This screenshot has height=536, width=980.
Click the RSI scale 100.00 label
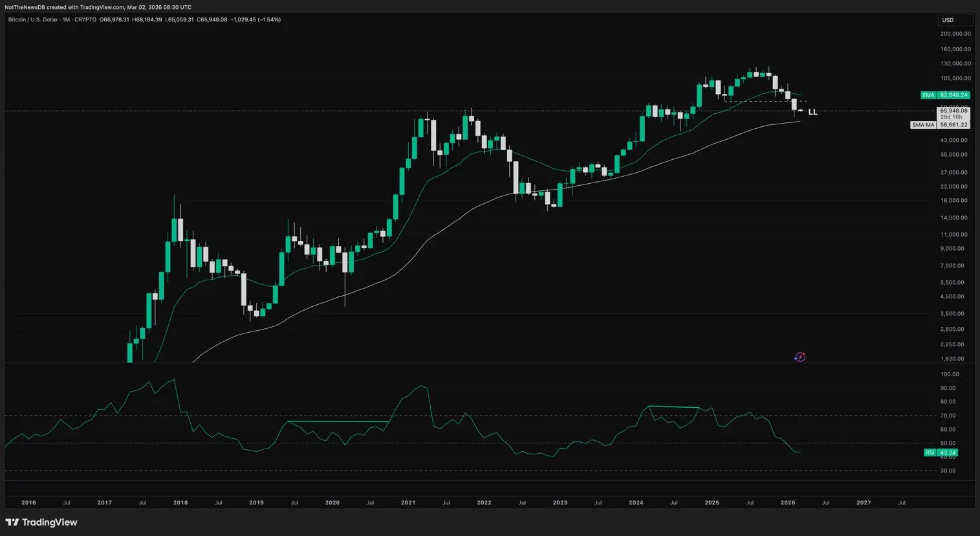tap(950, 374)
